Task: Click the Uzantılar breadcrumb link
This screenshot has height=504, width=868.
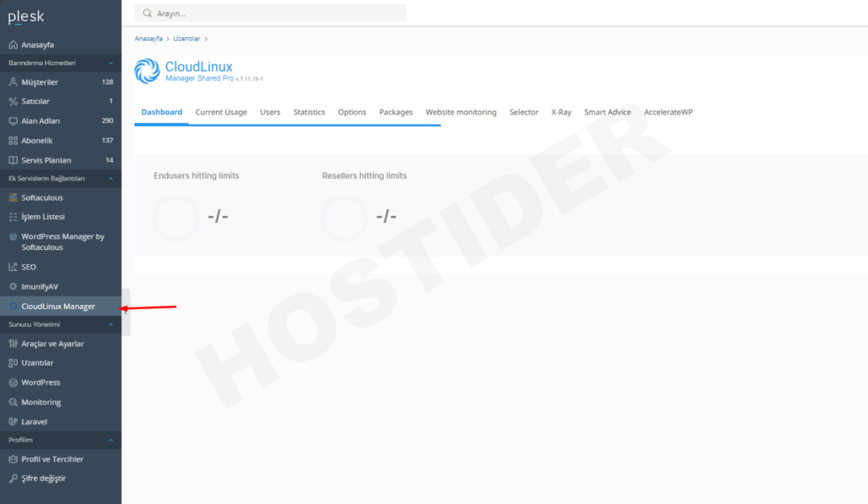Action: pos(186,38)
